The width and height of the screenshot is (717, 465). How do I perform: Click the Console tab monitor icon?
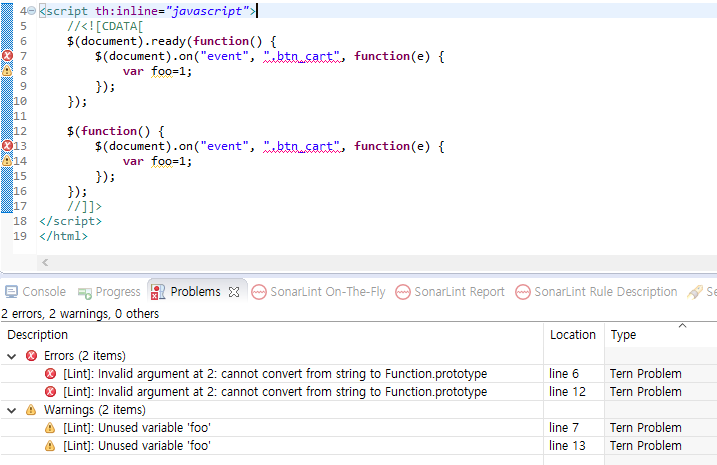(x=11, y=292)
